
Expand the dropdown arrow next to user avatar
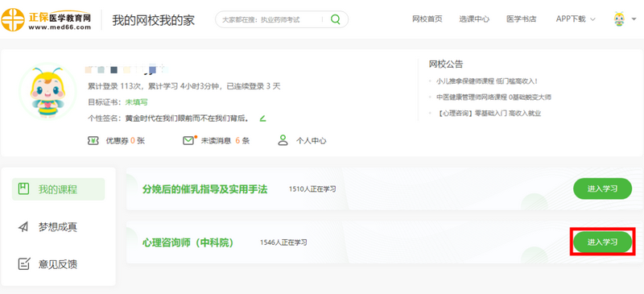(x=634, y=19)
